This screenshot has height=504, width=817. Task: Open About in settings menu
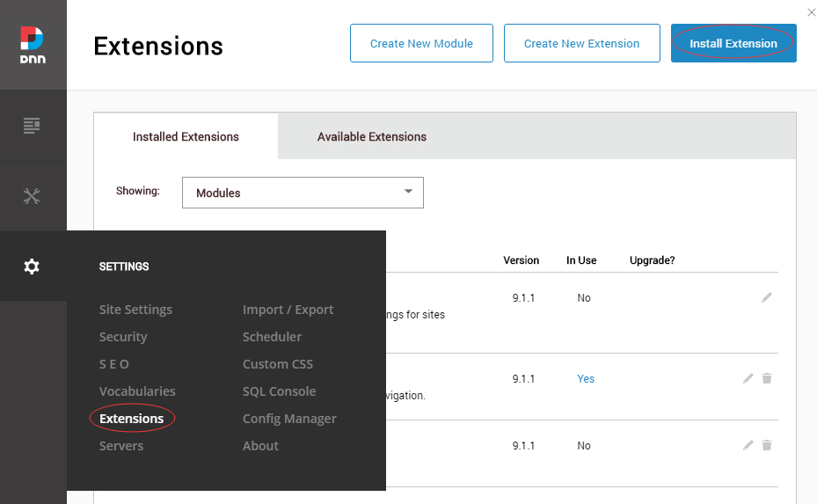pos(260,446)
